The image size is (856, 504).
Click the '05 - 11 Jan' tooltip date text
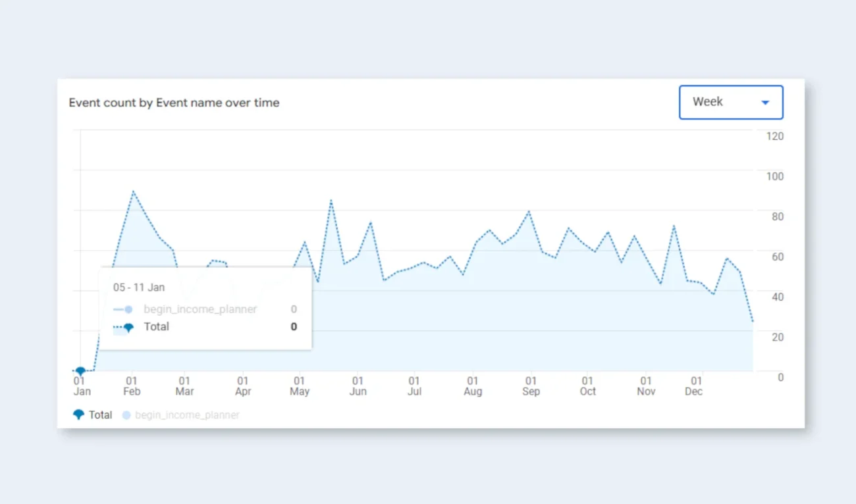139,288
